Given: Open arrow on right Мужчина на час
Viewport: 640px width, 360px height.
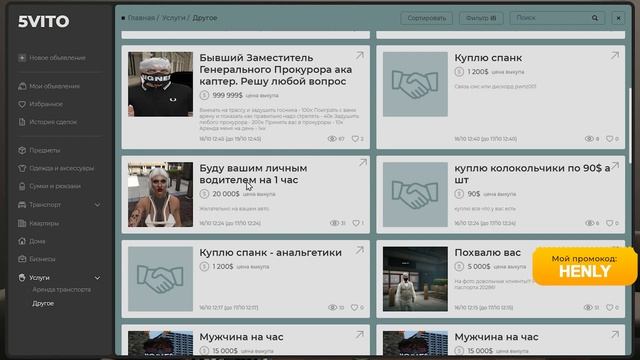Looking at the screenshot, I should click(x=615, y=335).
